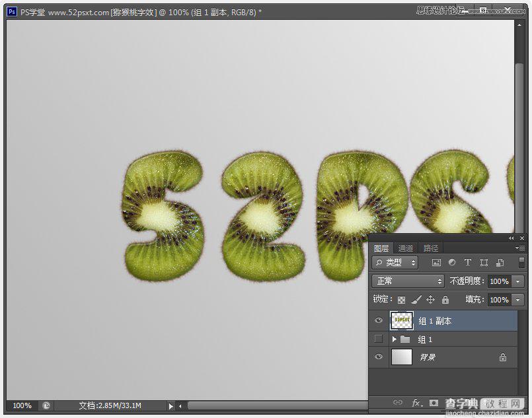
Task: Click the 填充 100% value field
Action: coord(500,300)
